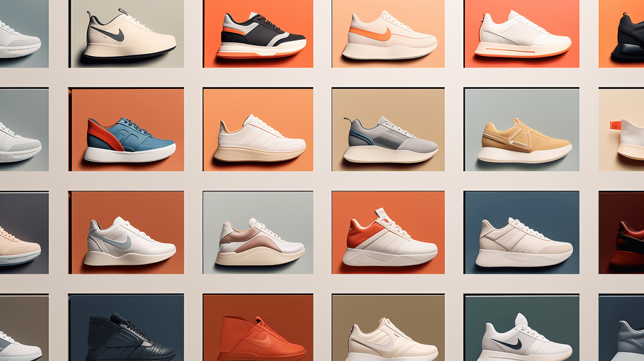Select the gray mesh sneaker on tan tile
The width and height of the screenshot is (644, 361).
pyautogui.click(x=390, y=141)
